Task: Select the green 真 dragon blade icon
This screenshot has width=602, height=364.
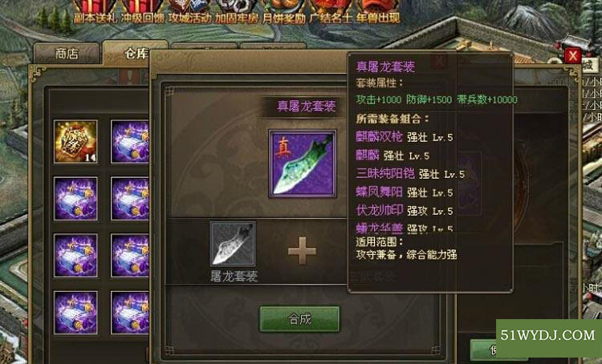Action: [303, 164]
